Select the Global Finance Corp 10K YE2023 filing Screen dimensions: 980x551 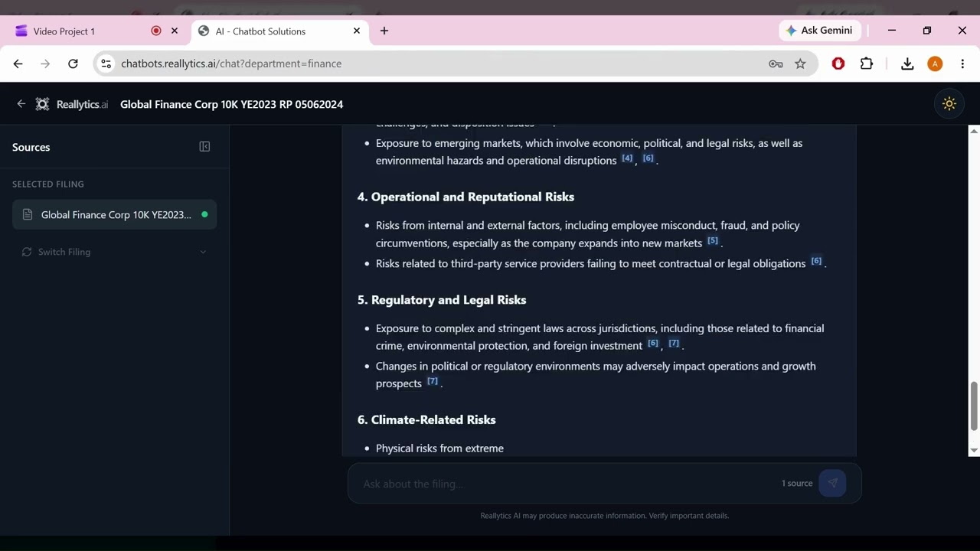(x=115, y=214)
